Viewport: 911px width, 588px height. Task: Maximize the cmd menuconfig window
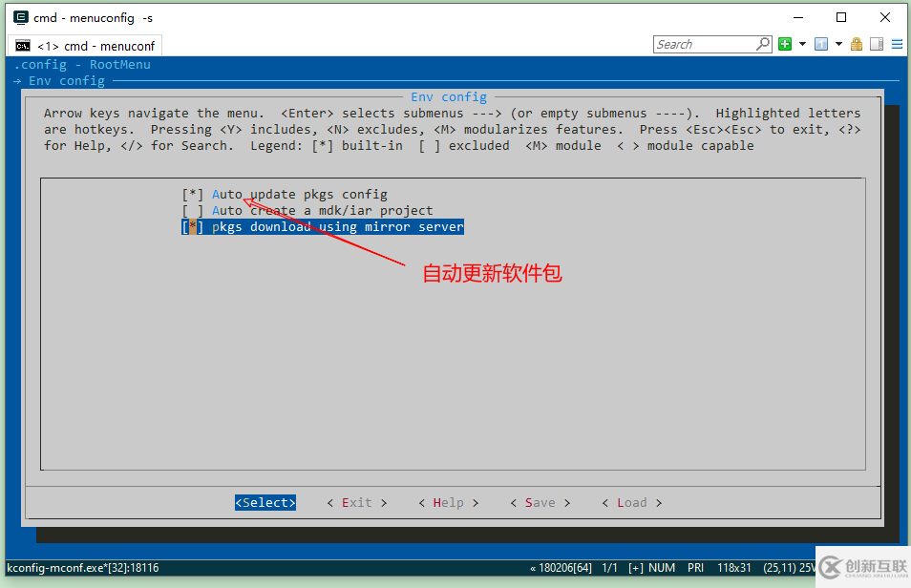coord(840,17)
